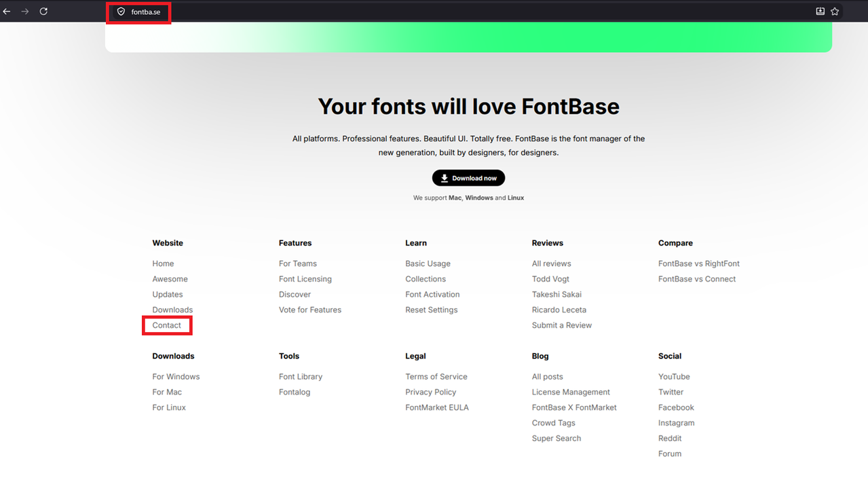Read the Terms of Service

tap(436, 377)
